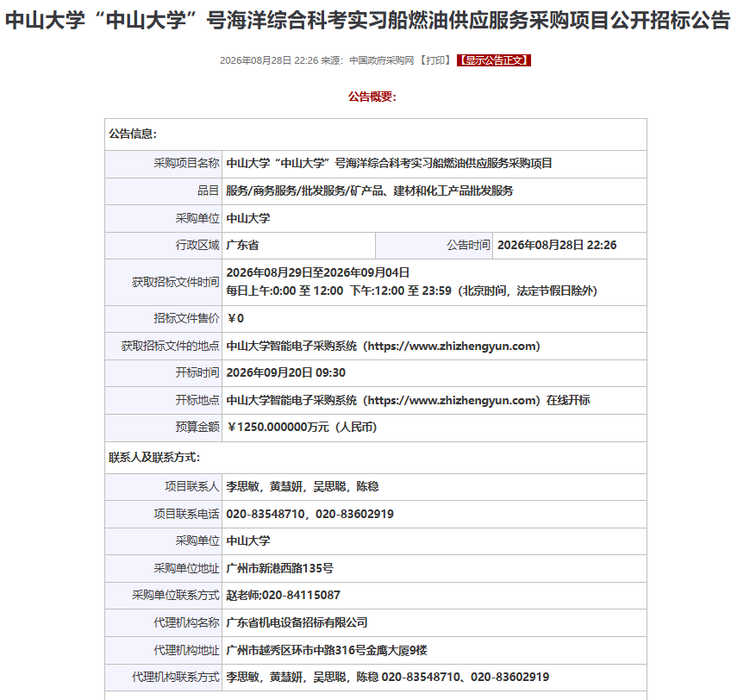Click 中山大学 in the second 采购单位 row

(247, 541)
